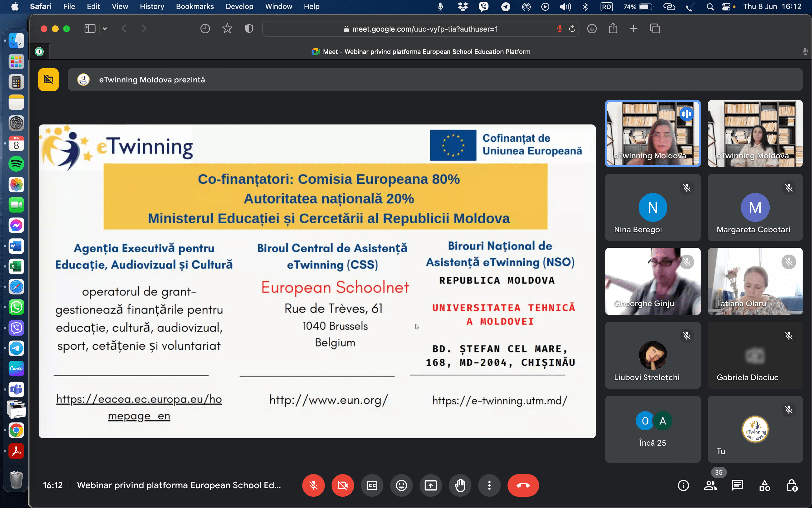The image size is (812, 508).
Task: Go forward with Safari forward arrow
Action: [144, 29]
